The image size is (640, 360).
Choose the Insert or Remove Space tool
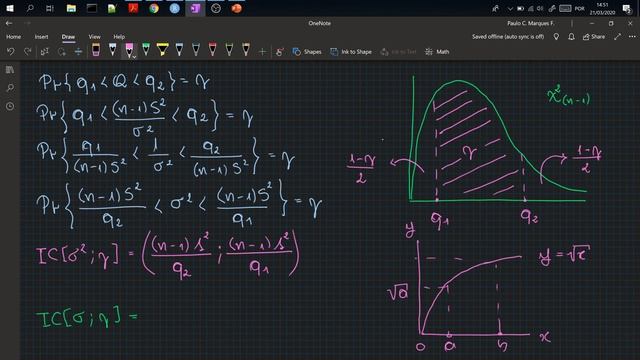click(78, 51)
